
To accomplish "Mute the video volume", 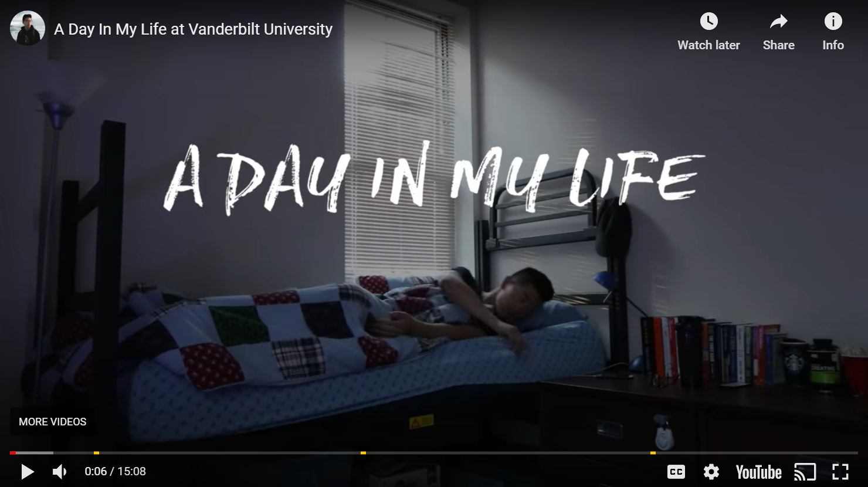I will (x=59, y=471).
